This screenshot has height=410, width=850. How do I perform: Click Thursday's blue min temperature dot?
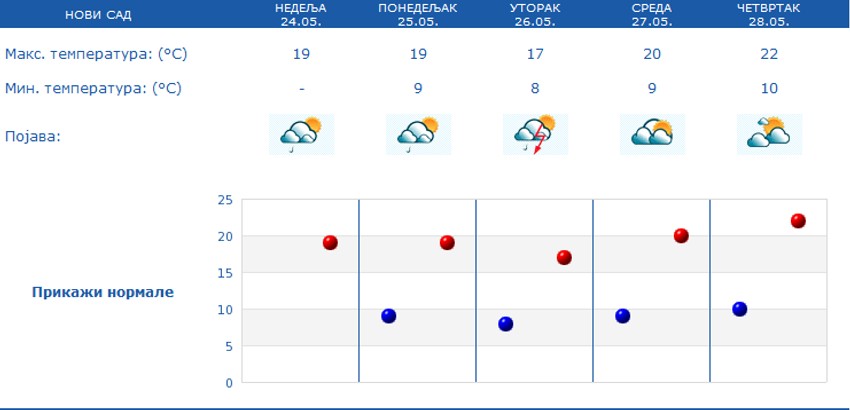click(x=740, y=309)
